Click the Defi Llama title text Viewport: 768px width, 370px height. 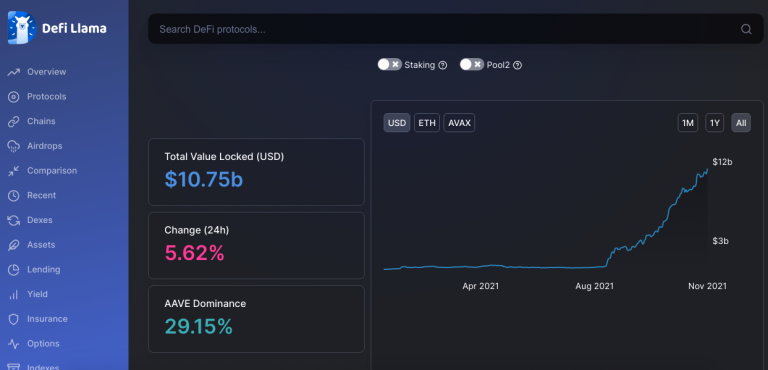click(x=74, y=28)
